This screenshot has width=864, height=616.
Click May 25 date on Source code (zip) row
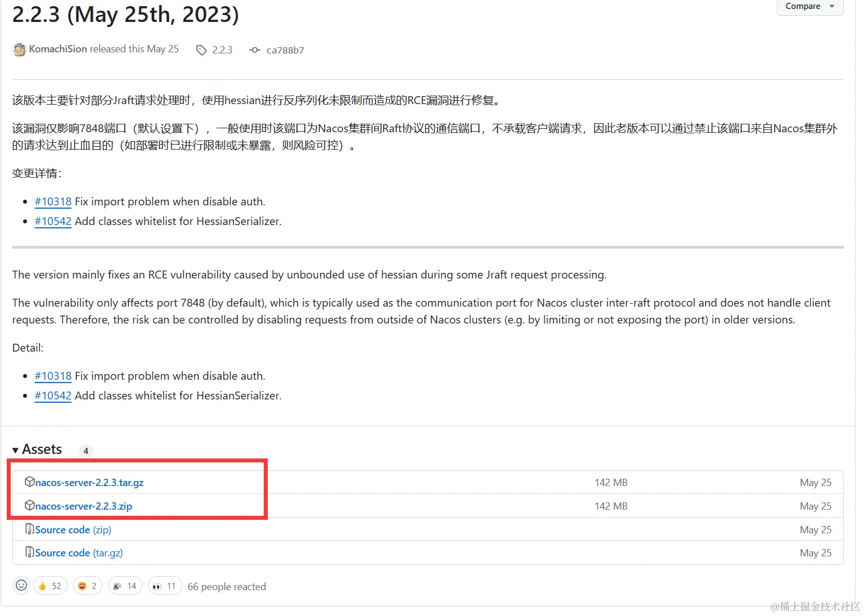point(816,530)
